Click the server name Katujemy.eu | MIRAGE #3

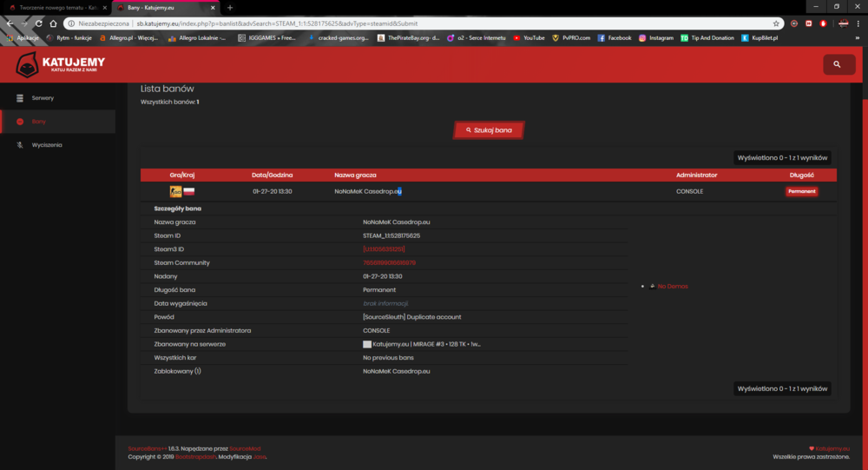click(426, 344)
